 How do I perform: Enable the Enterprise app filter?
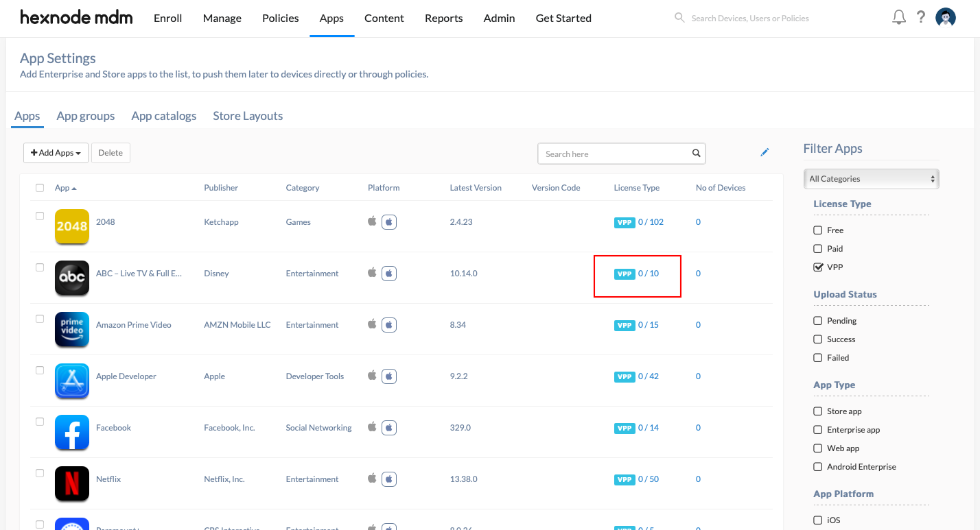coord(818,430)
